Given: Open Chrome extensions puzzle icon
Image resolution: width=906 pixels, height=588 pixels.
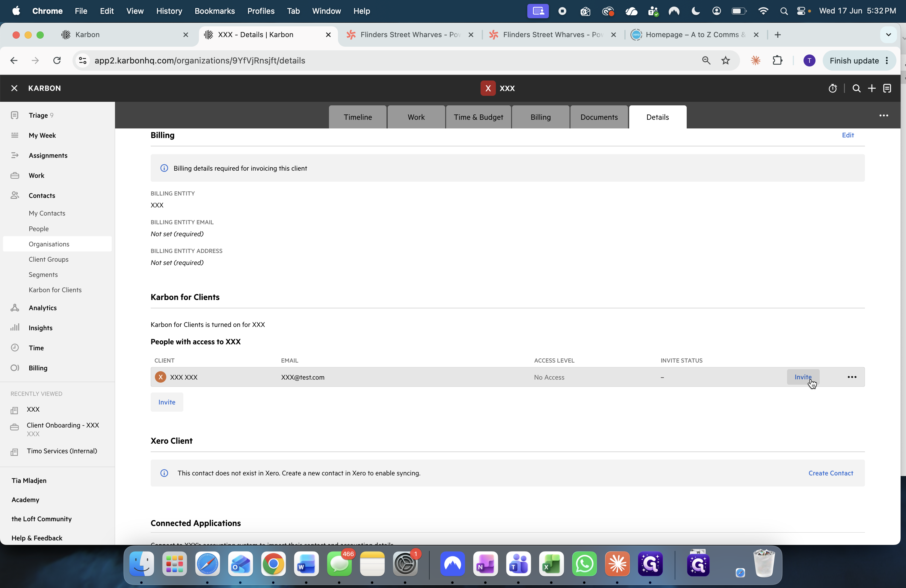Looking at the screenshot, I should coord(777,60).
